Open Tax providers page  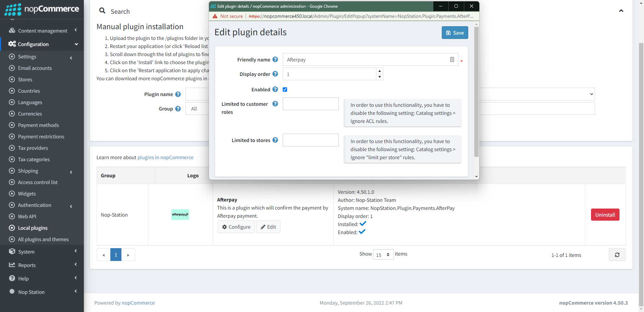pyautogui.click(x=33, y=148)
